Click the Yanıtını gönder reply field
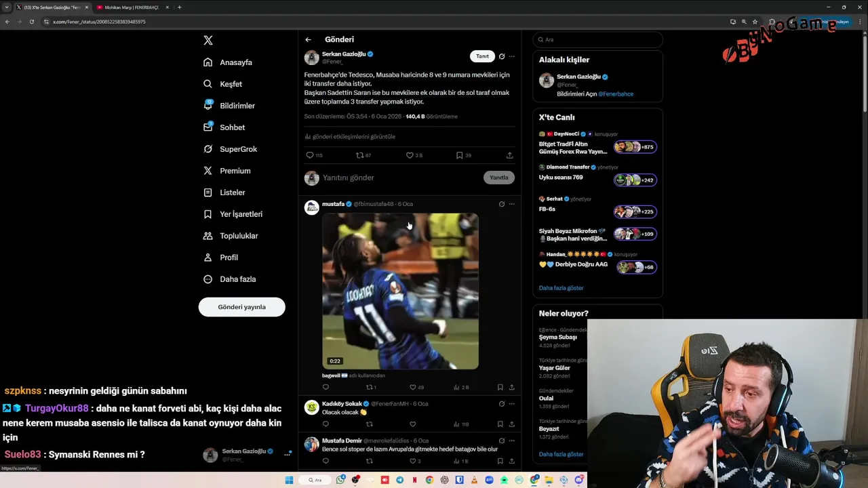Screen dimensions: 868x488 pyautogui.click(x=400, y=178)
